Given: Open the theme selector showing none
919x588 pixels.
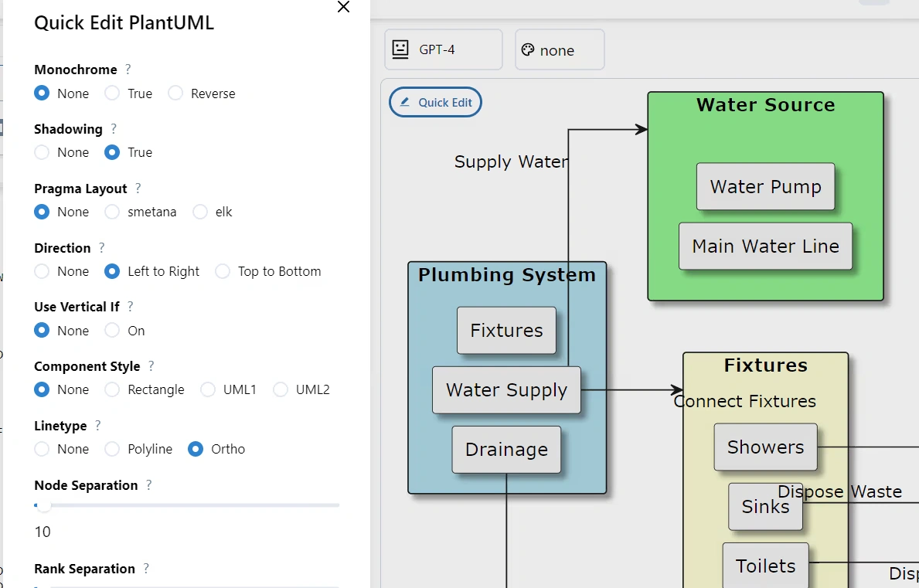Looking at the screenshot, I should coord(559,49).
